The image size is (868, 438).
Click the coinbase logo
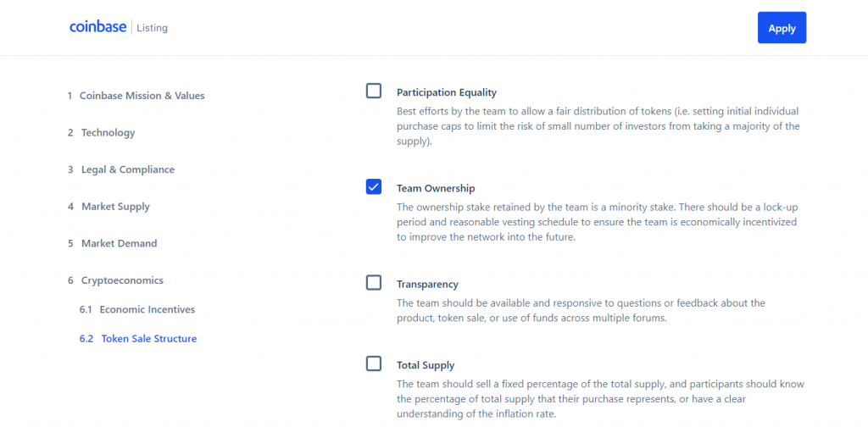pos(98,27)
